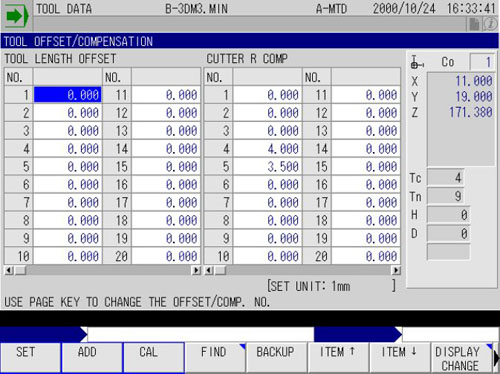Select cutter R comp No. 5 value 3.500
This screenshot has height=374, width=500.
(x=267, y=167)
